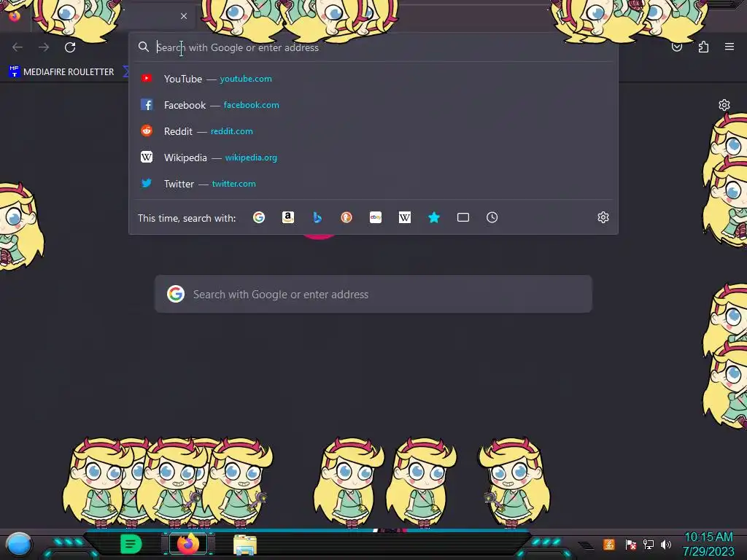Search this time with Google

[x=259, y=217]
